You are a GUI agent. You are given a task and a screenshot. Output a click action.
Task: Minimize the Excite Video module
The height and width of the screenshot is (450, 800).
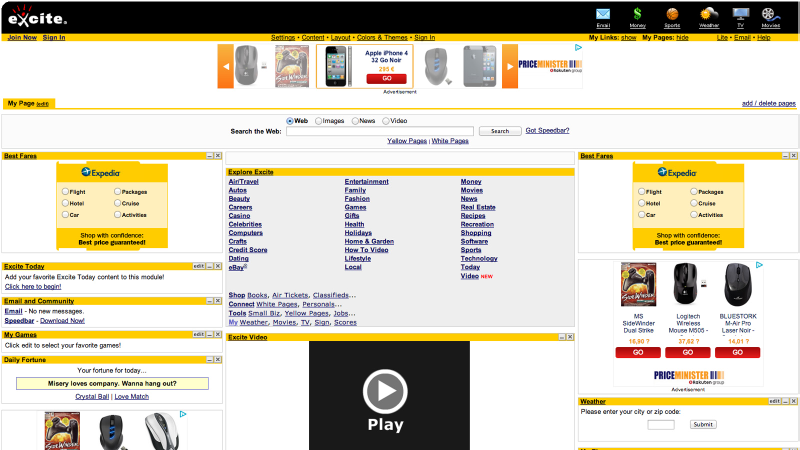click(x=562, y=337)
